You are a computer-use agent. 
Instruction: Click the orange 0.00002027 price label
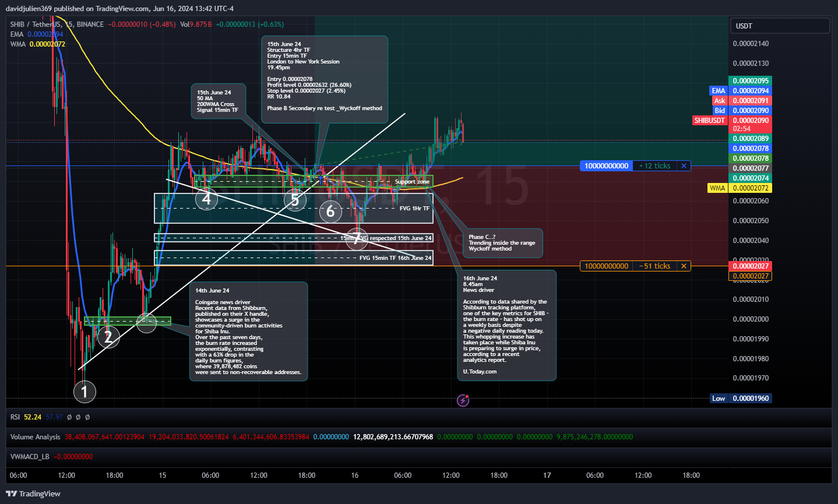(751, 276)
